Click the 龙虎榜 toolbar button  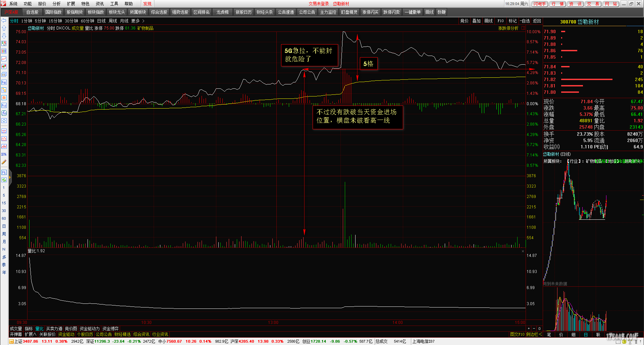point(222,12)
